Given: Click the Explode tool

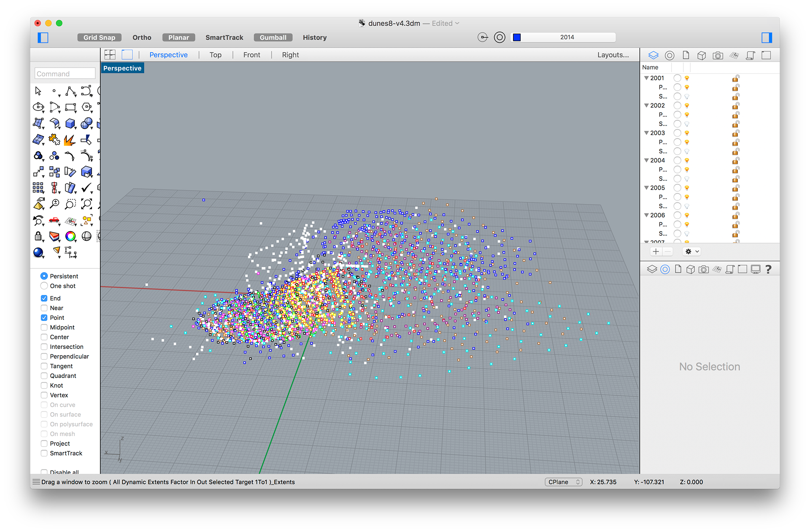Looking at the screenshot, I should [70, 140].
